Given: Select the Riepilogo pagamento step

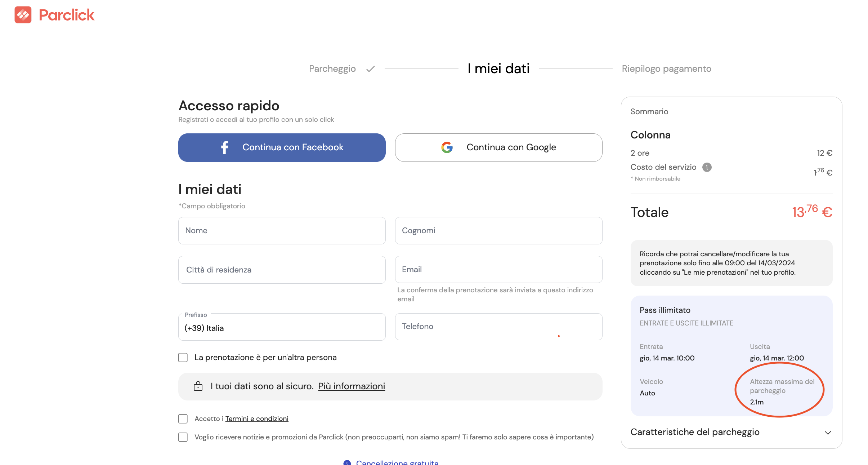Looking at the screenshot, I should point(666,69).
